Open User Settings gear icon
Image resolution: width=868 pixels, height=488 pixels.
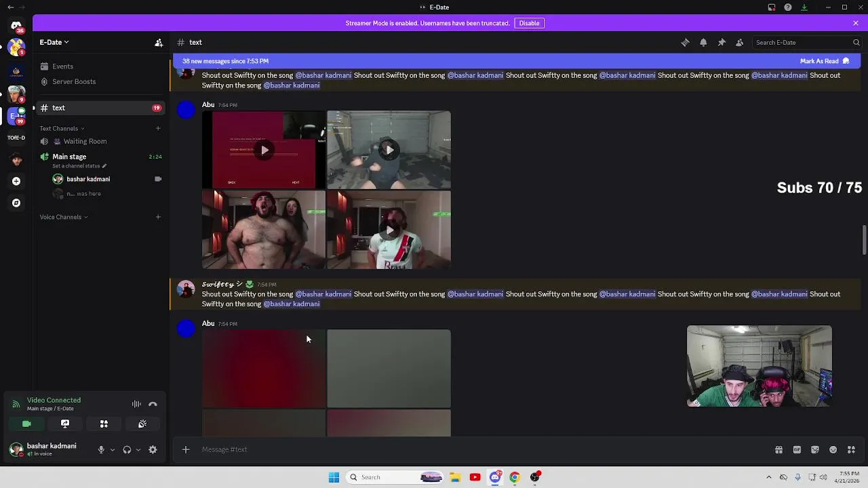[153, 449]
